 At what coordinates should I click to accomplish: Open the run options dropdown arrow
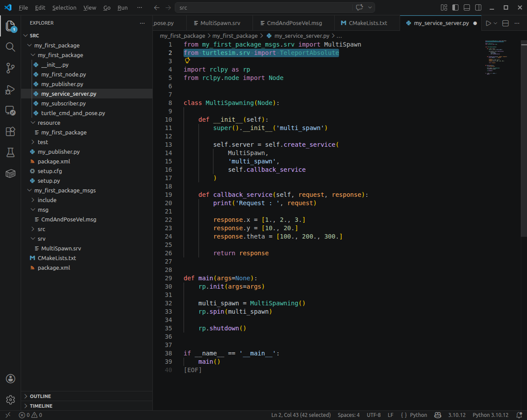496,23
